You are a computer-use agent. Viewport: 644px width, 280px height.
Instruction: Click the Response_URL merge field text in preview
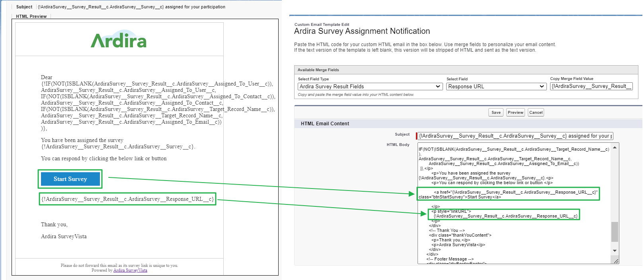tap(127, 199)
